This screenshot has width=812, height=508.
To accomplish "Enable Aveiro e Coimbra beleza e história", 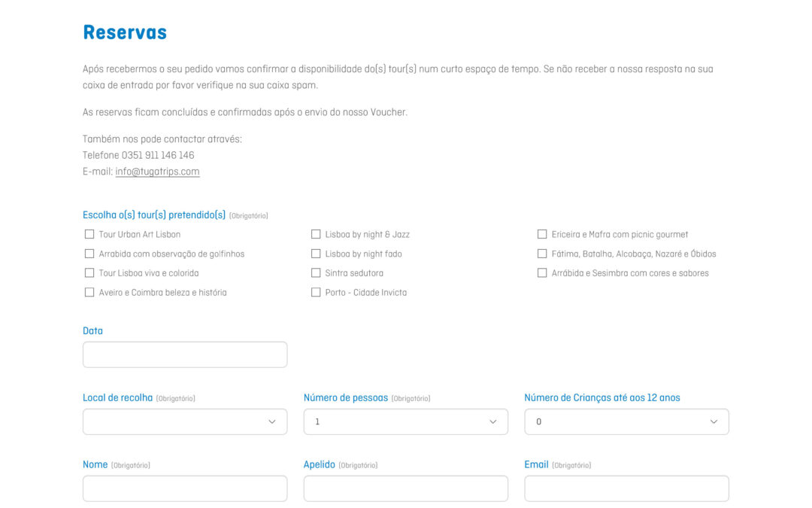I will pyautogui.click(x=89, y=292).
